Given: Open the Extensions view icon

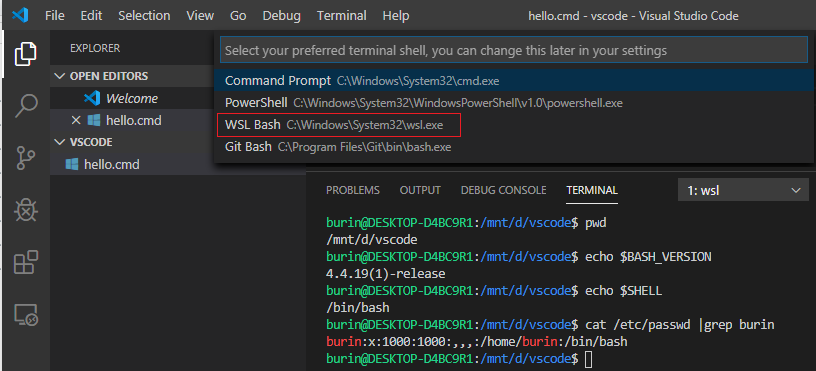Looking at the screenshot, I should (x=26, y=262).
